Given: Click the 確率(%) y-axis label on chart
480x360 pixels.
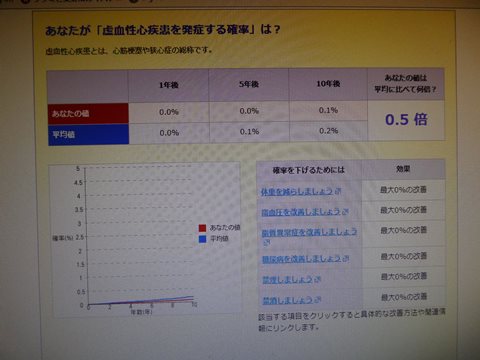Looking at the screenshot, I should [x=63, y=238].
